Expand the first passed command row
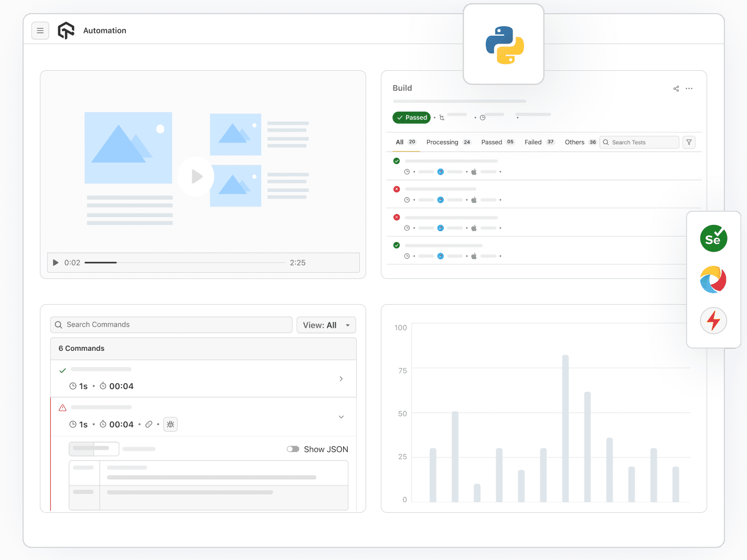This screenshot has height=560, width=747. click(x=341, y=379)
